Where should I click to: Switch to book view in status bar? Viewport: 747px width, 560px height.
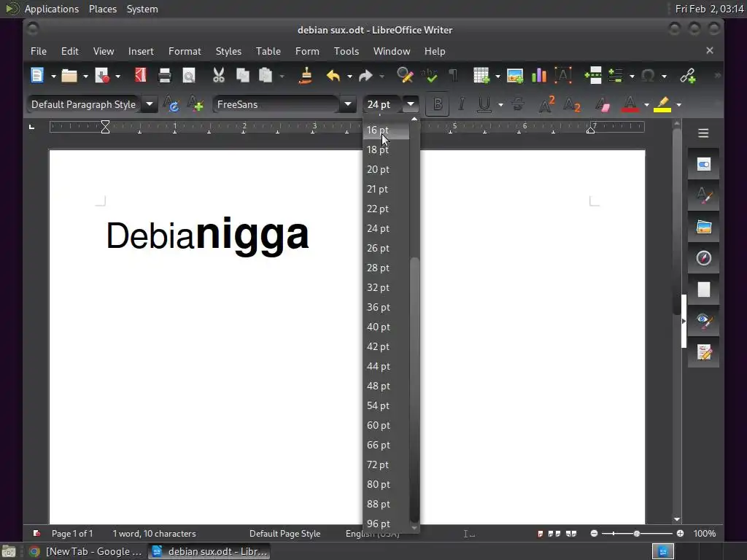coord(570,534)
